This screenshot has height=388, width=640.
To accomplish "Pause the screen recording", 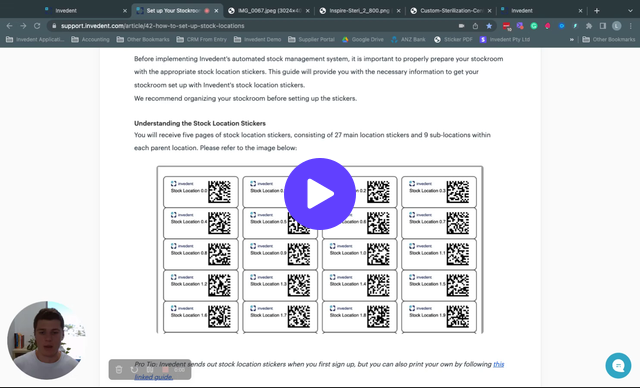I will [150, 370].
